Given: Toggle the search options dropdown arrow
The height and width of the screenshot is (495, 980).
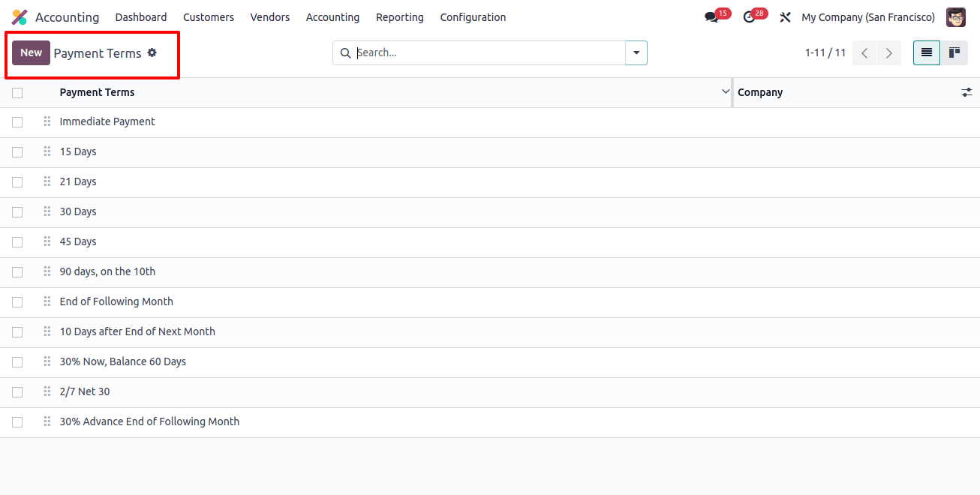Looking at the screenshot, I should click(x=636, y=53).
